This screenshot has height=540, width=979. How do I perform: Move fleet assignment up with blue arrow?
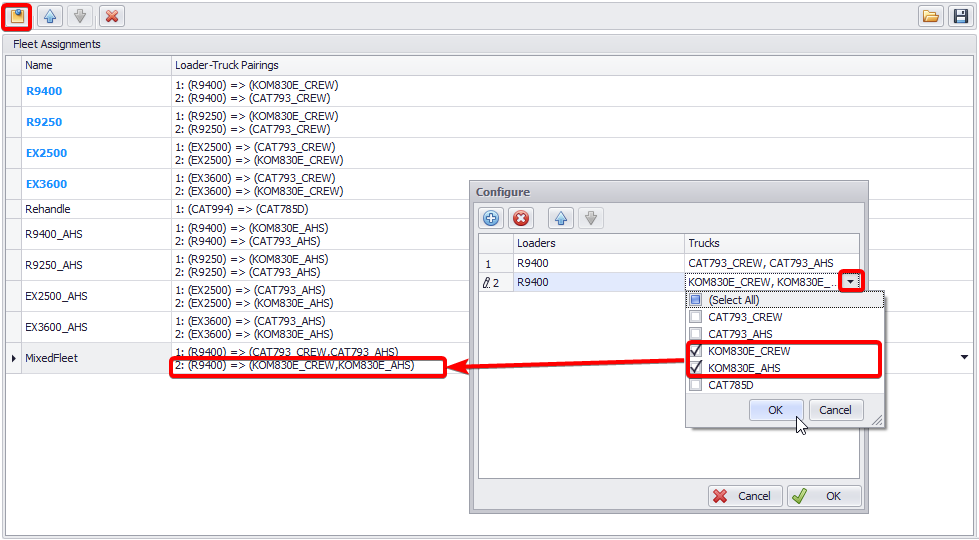50,16
